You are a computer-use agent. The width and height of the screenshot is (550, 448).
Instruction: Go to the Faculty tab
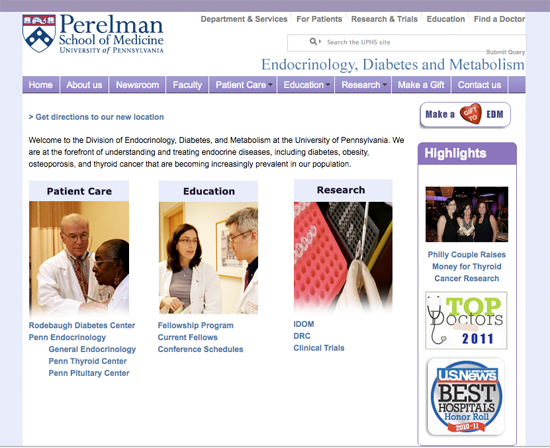187,85
